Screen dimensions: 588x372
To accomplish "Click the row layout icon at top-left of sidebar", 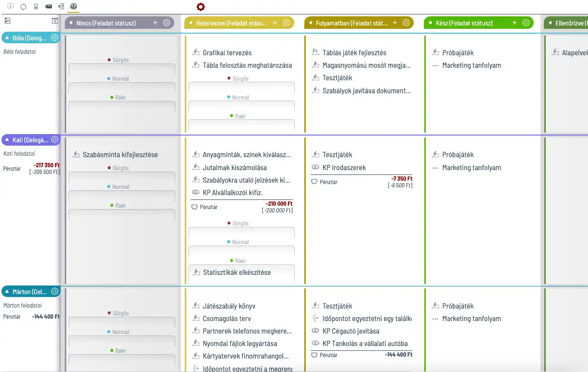I will [x=7, y=21].
